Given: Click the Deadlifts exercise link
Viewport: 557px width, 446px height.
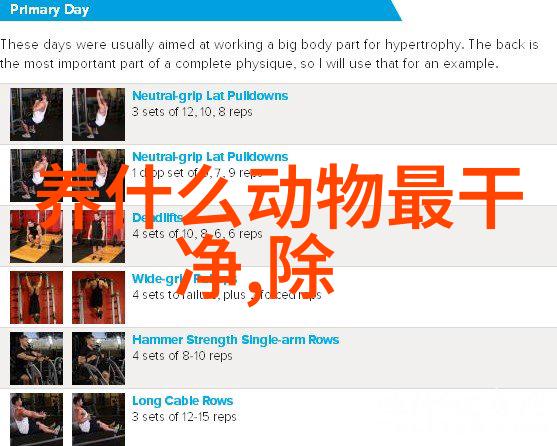Looking at the screenshot, I should click(157, 218).
